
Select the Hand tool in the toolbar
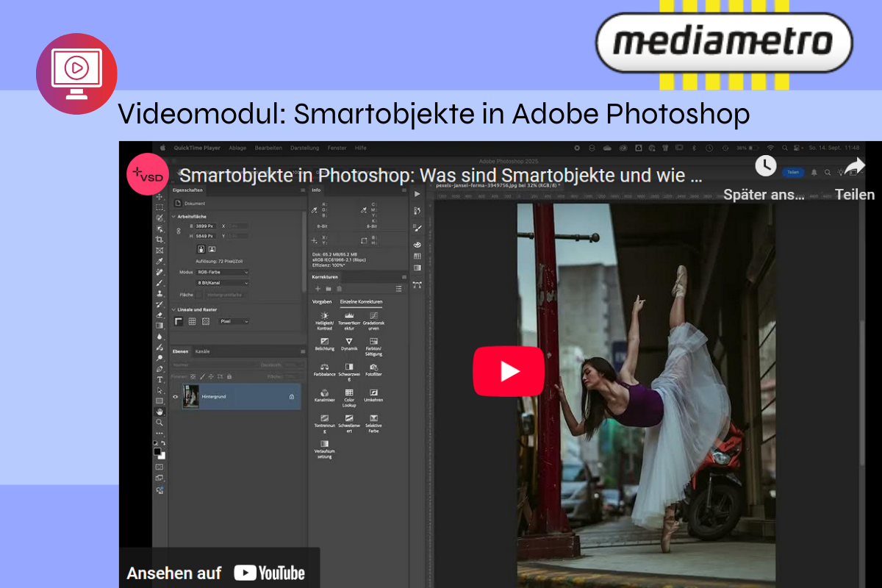(x=159, y=411)
